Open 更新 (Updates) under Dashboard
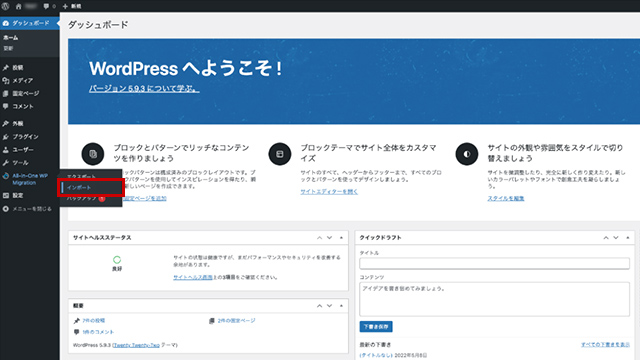640x360 pixels. (x=8, y=48)
